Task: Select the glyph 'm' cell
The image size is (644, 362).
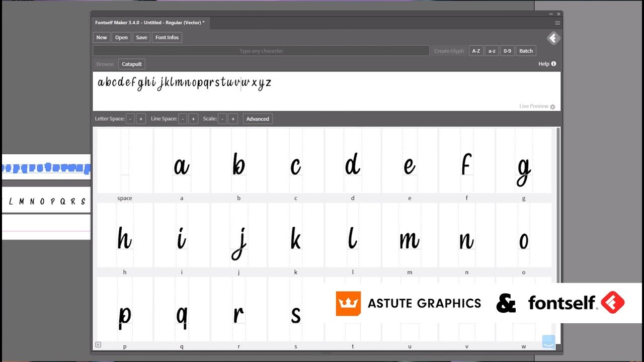Action: click(x=410, y=235)
